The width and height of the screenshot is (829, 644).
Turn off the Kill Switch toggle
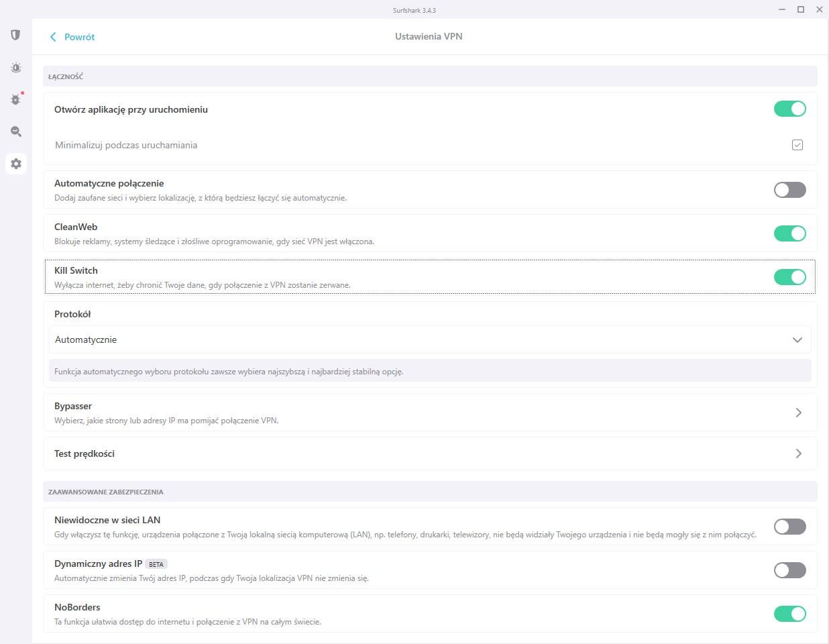click(x=789, y=277)
